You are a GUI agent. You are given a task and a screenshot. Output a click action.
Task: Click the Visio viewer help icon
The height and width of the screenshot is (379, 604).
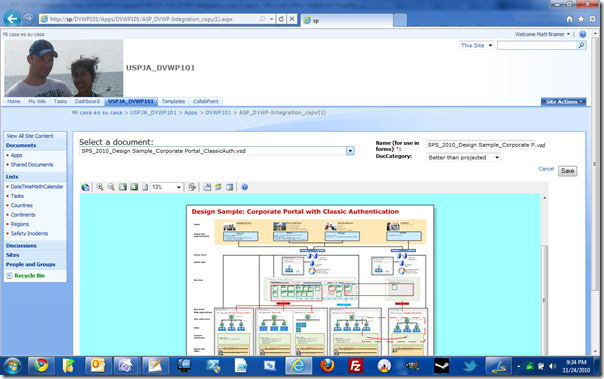(245, 187)
